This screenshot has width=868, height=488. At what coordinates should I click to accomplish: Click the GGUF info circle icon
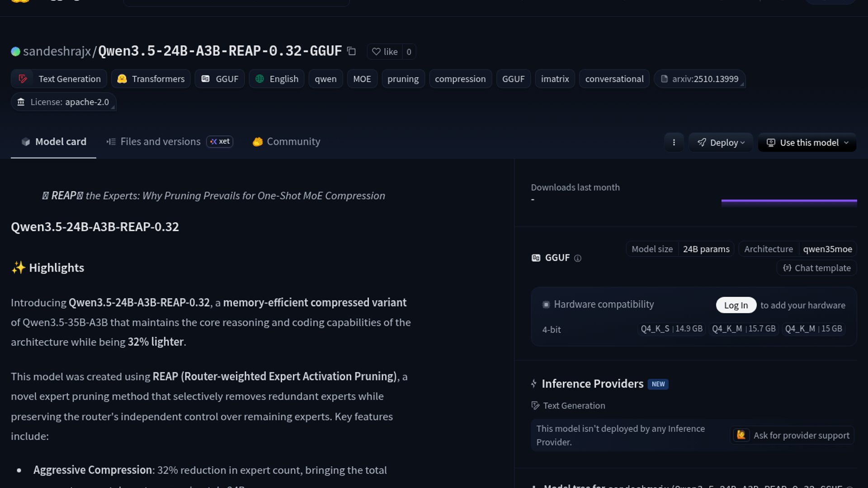tap(577, 258)
